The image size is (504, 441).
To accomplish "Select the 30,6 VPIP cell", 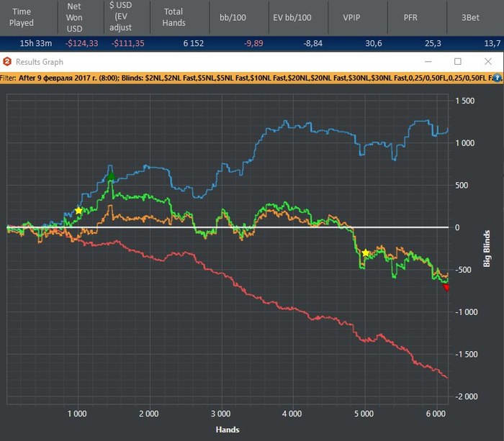I will click(x=374, y=43).
